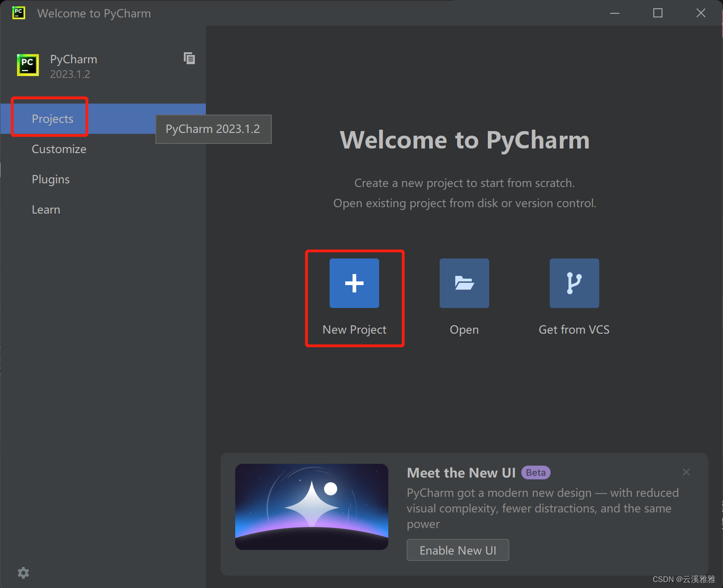
Task: Click the PyCharm icon in title bar
Action: (19, 13)
